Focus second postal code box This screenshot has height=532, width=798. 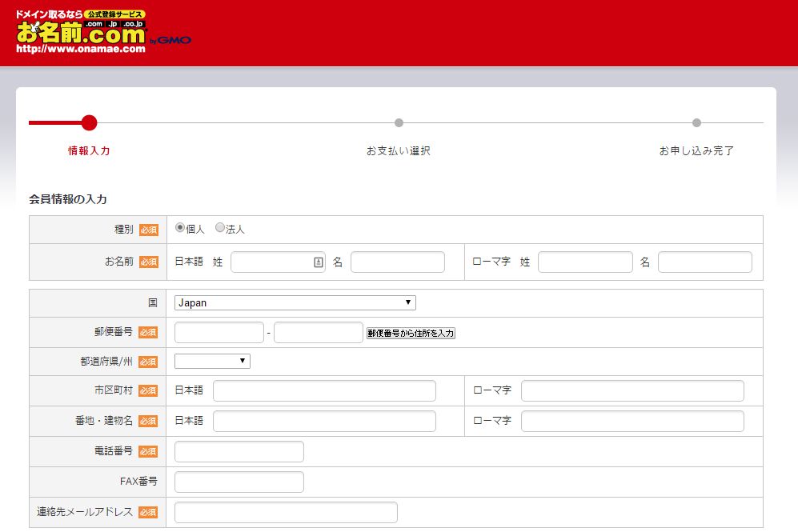[319, 333]
